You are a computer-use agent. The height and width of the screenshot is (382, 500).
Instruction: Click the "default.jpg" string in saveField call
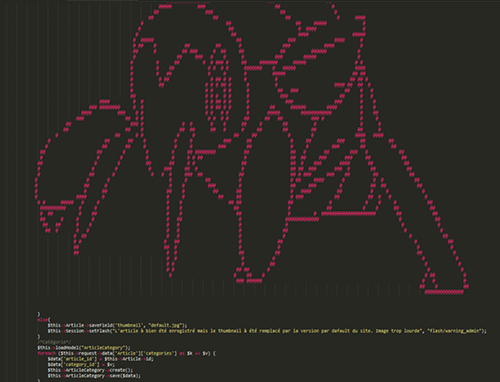coord(165,325)
